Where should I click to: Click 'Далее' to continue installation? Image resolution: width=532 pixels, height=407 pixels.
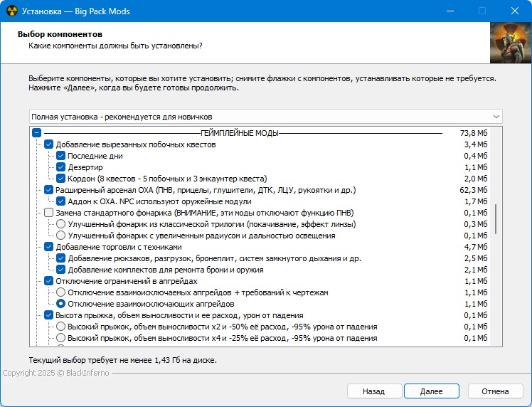tap(431, 391)
